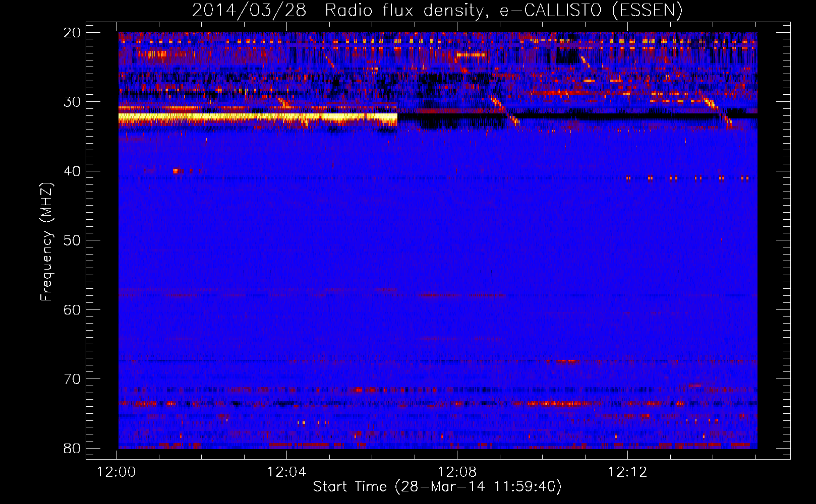Click the 'Start Time (28-Mar-14 11:59:40)' label
This screenshot has height=504, width=816.
[x=437, y=487]
